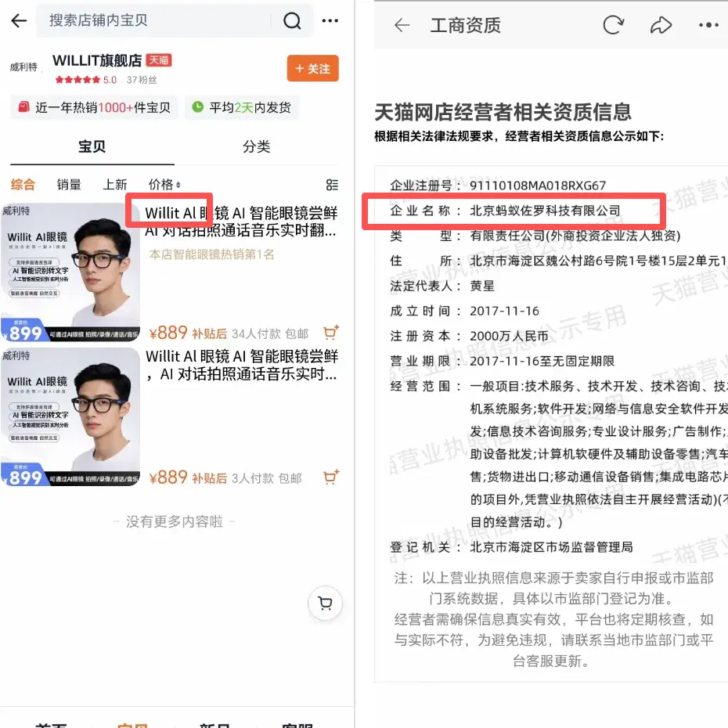
Task: Go back from 工商资质 page
Action: [x=402, y=25]
